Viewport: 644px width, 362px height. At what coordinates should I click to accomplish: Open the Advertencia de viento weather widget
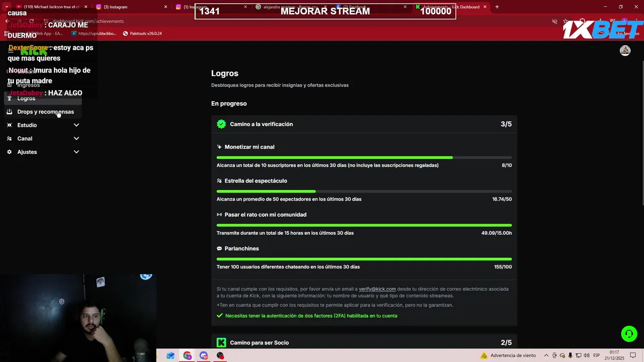pos(508,355)
